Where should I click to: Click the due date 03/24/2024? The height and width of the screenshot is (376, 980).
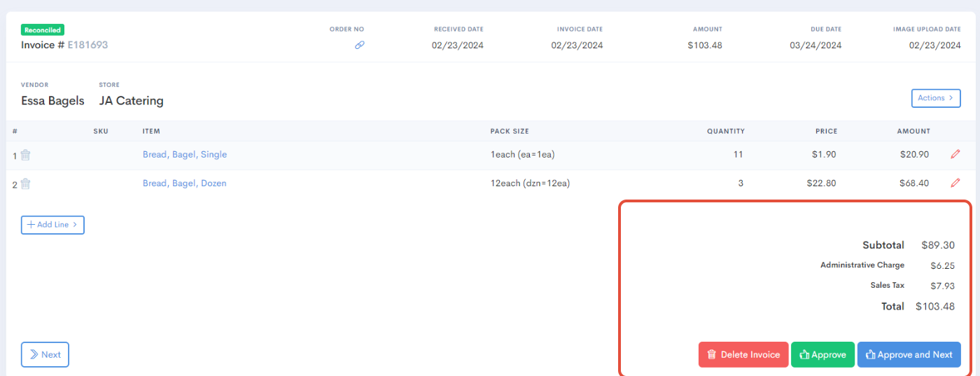click(815, 45)
